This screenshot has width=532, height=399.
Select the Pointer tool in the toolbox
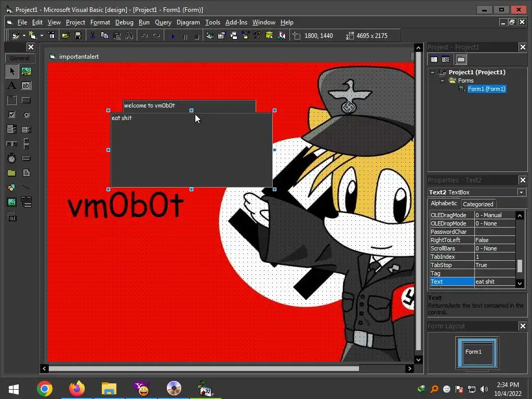[12, 71]
